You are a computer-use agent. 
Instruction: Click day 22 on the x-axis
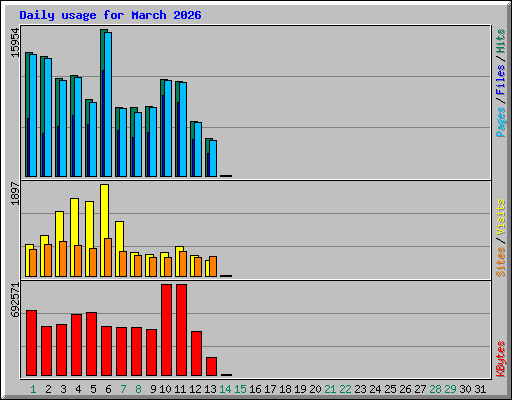[x=345, y=389]
